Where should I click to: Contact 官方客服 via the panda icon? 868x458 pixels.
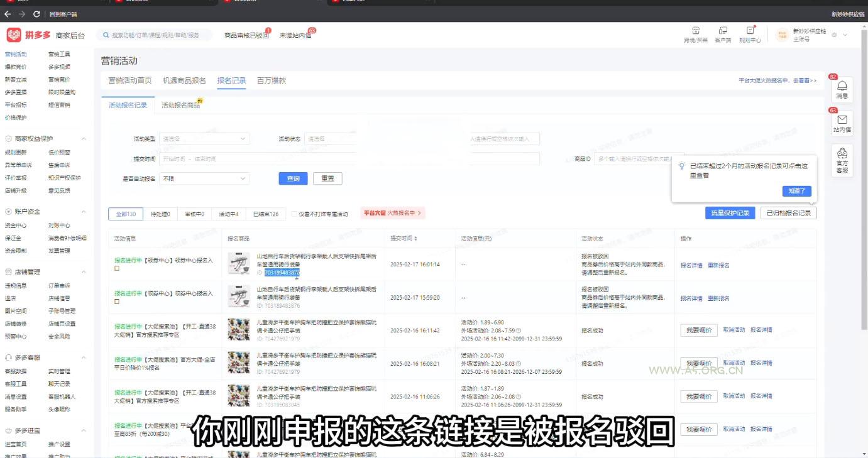pos(842,160)
